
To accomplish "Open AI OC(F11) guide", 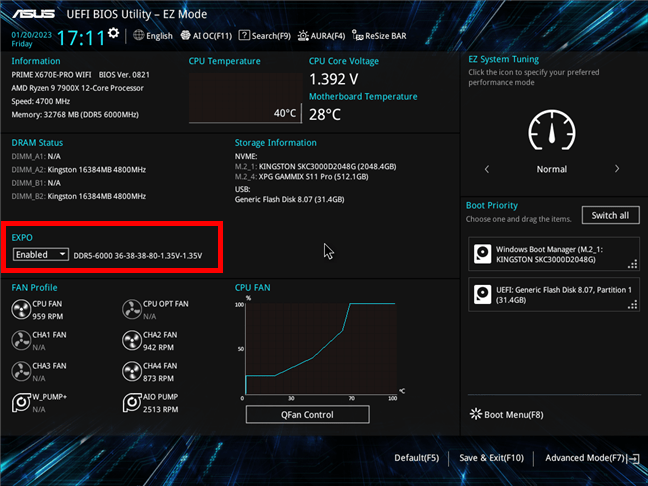I will coord(206,36).
